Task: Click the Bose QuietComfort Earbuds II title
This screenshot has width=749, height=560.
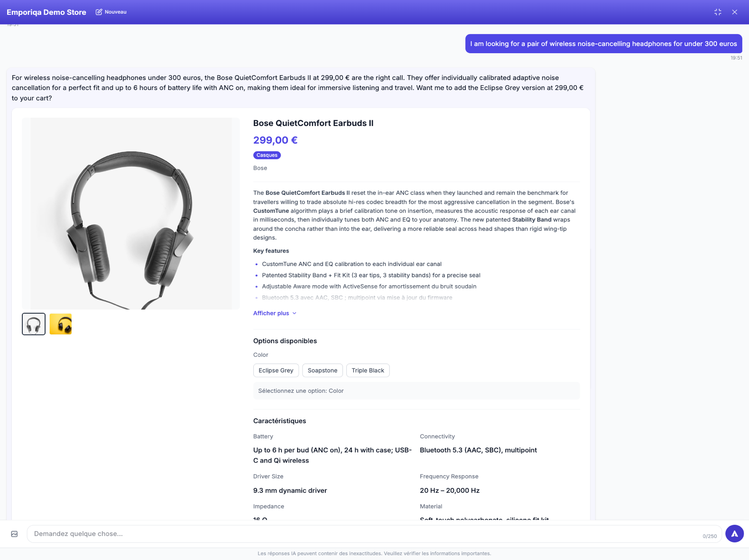Action: [x=313, y=123]
